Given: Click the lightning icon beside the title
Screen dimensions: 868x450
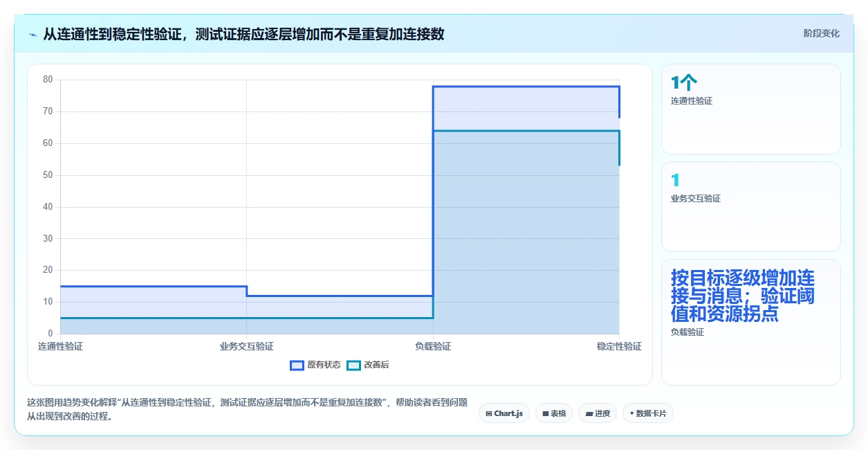Looking at the screenshot, I should (x=33, y=35).
